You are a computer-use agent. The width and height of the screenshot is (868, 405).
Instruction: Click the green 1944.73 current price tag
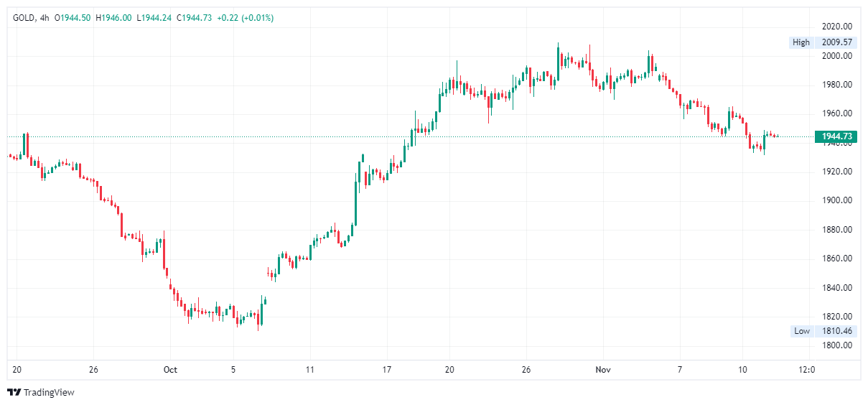click(836, 136)
